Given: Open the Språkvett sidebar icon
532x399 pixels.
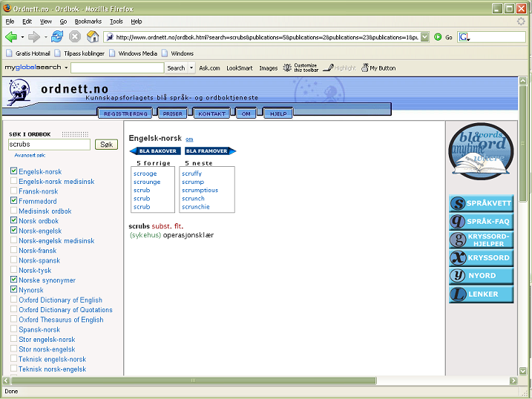Looking at the screenshot, I should [x=459, y=203].
